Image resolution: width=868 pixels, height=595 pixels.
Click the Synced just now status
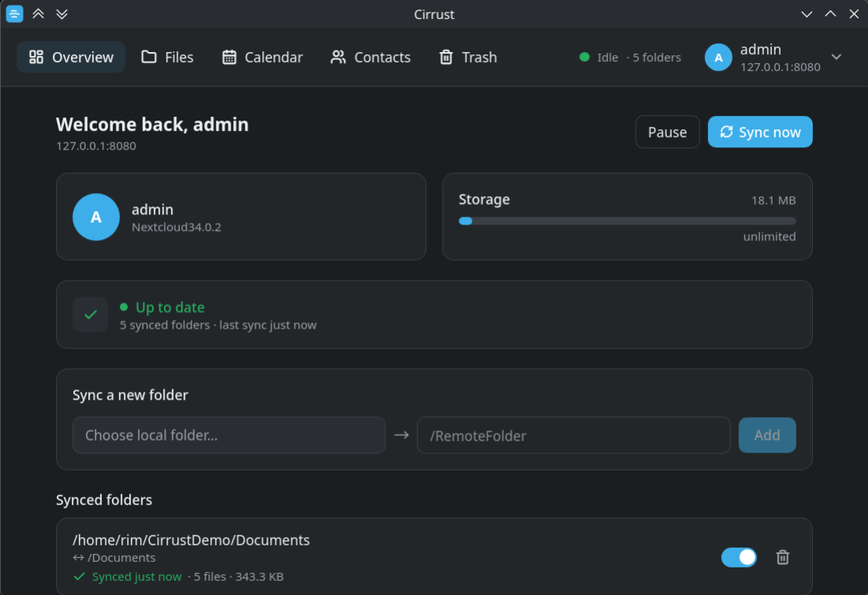pos(137,577)
